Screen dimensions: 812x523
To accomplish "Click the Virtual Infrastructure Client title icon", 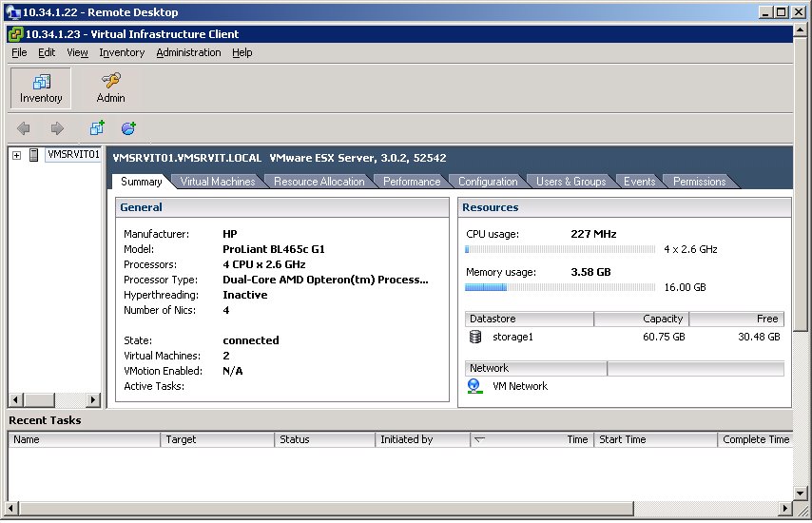I will (15, 34).
